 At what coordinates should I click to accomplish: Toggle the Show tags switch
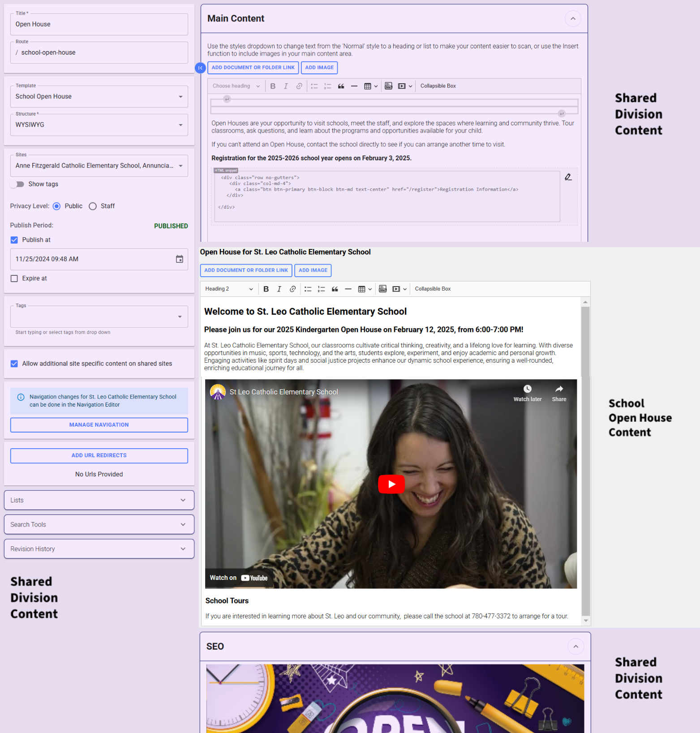(x=17, y=184)
